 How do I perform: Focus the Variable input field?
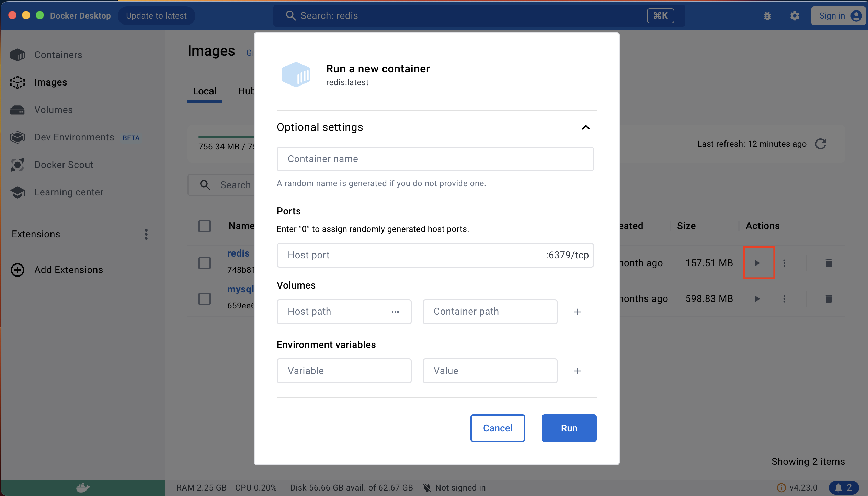[344, 371]
